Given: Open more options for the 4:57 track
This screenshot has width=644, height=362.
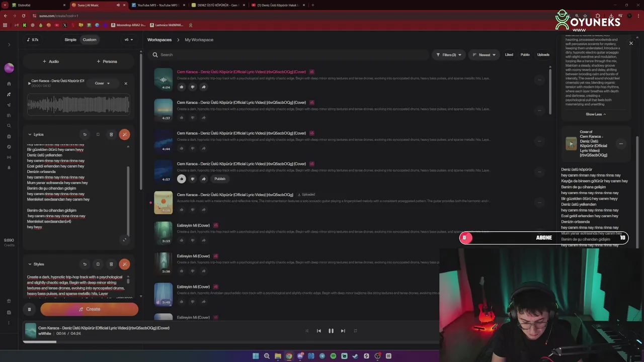Looking at the screenshot, I should (539, 171).
